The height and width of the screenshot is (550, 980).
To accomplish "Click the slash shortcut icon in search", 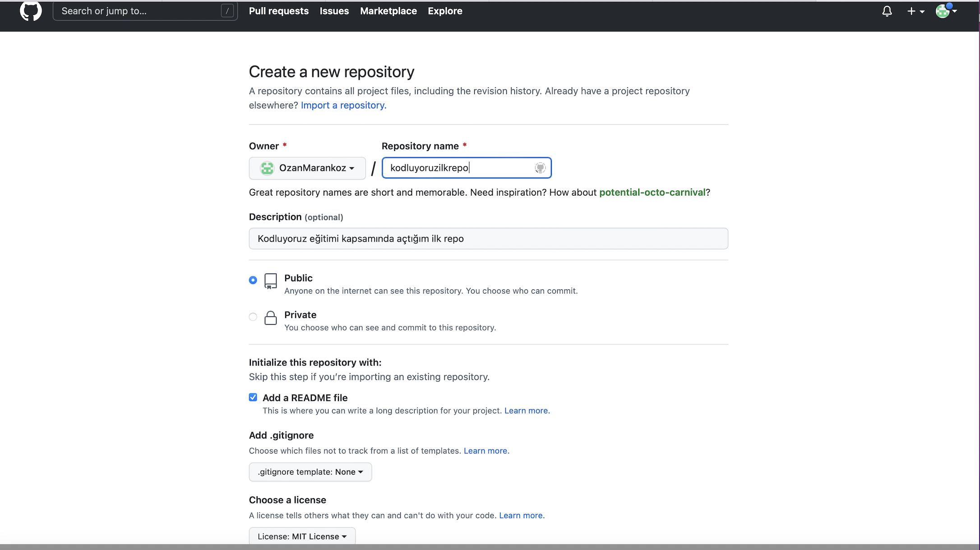I will click(x=227, y=11).
